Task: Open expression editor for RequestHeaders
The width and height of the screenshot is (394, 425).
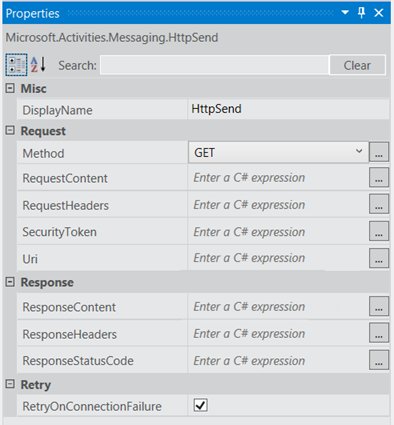Action: tap(379, 204)
